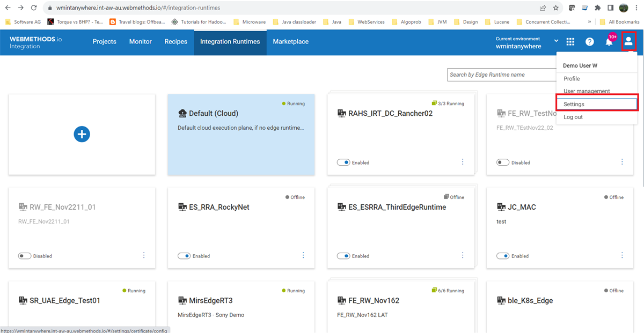
Task: Open the Lucene bookmark folder
Action: (499, 22)
